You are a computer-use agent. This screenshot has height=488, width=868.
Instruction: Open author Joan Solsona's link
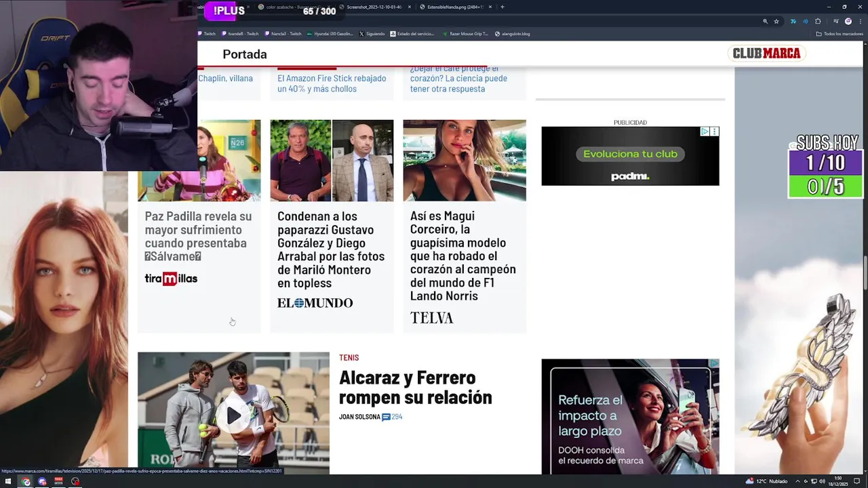click(359, 417)
